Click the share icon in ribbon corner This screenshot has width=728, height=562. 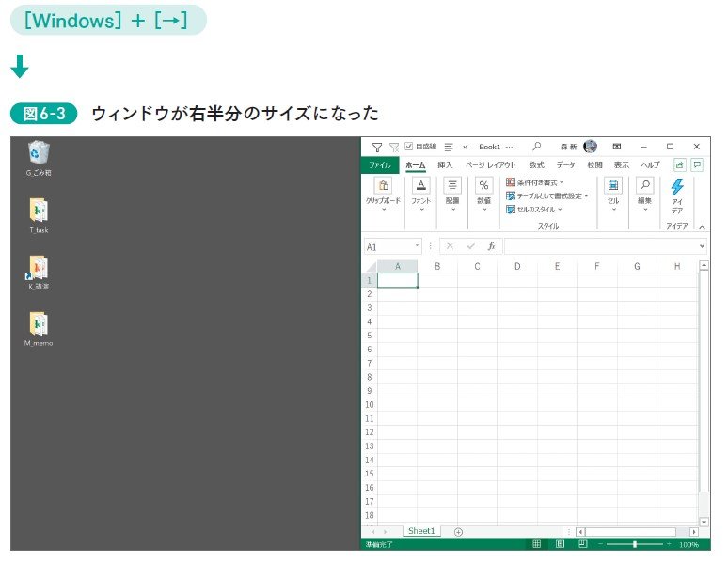pos(680,165)
